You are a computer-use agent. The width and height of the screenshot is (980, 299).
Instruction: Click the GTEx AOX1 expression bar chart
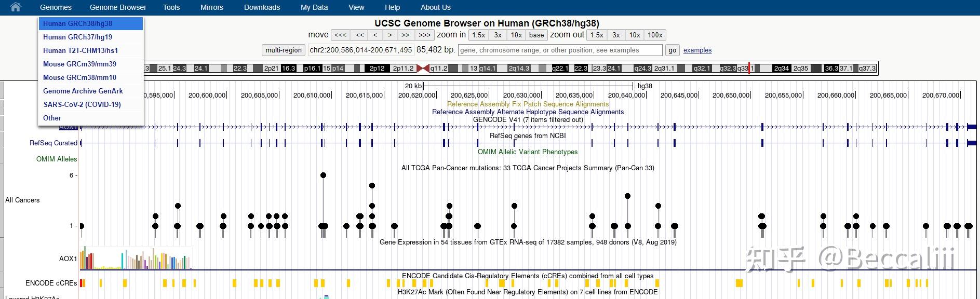pos(136,258)
